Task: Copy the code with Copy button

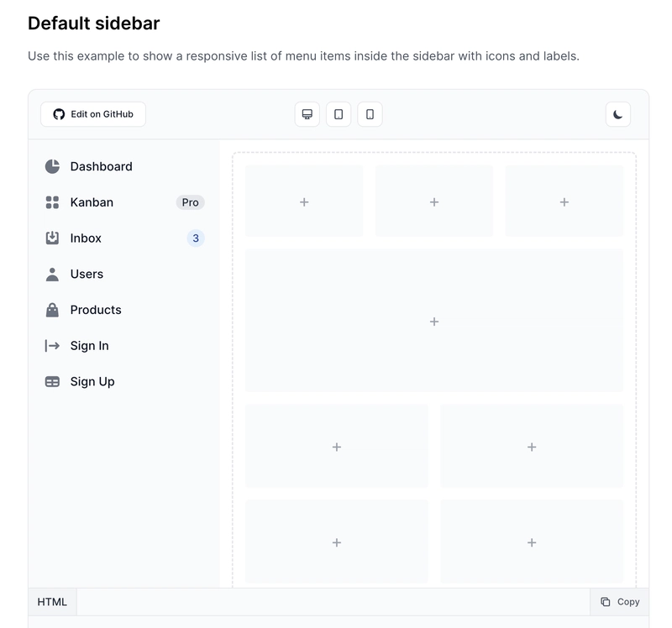Action: tap(620, 602)
